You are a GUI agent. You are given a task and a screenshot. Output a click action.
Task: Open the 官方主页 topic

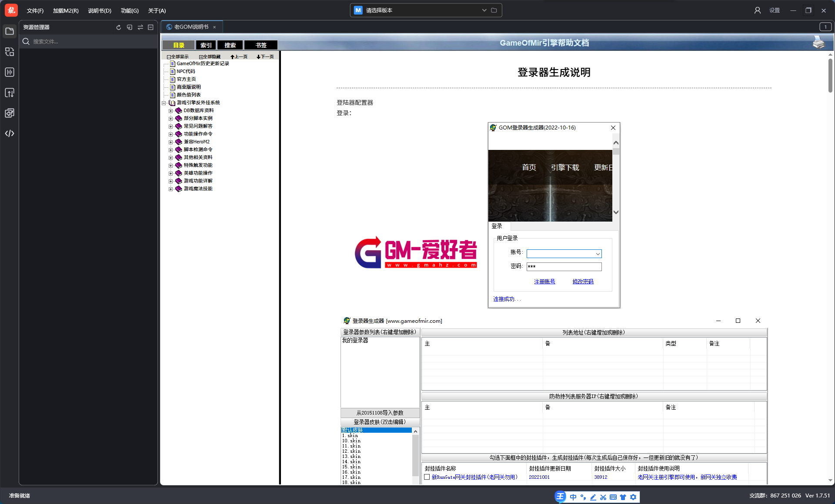tap(186, 80)
